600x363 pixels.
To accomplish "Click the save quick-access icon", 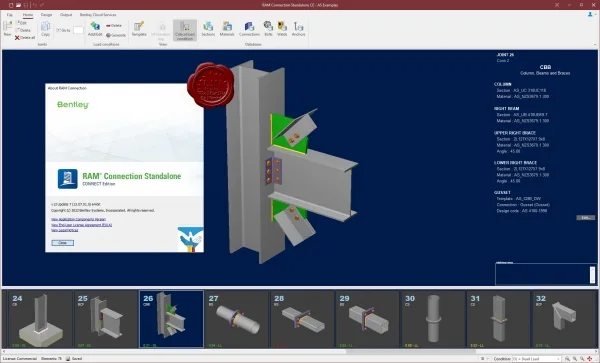I will 26,5.
